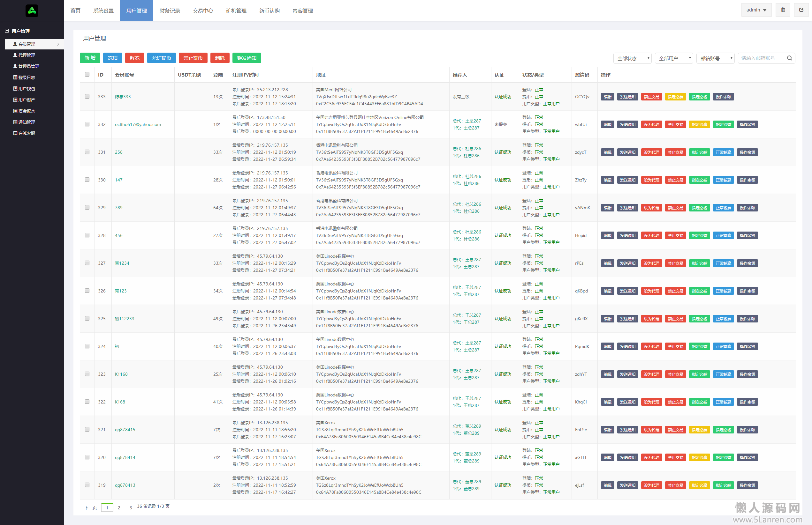This screenshot has height=525, width=812.
Task: Click the green 新增 button
Action: (90, 58)
